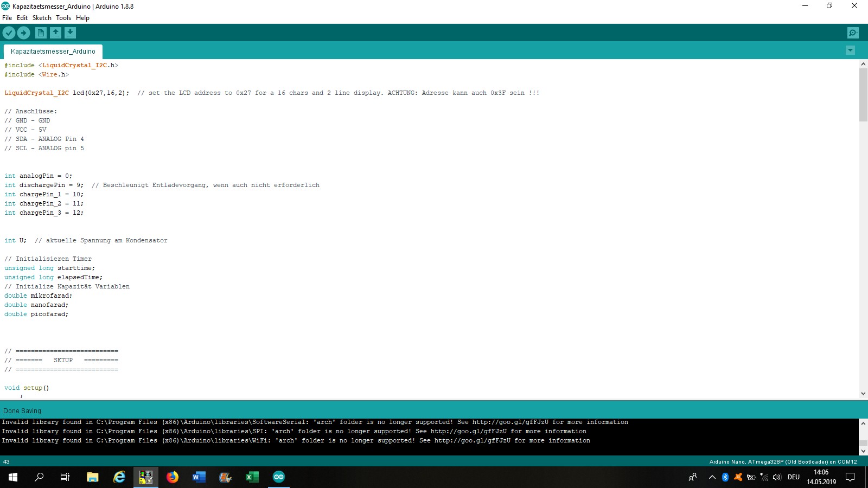
Task: Click the LiquidCrystal_I2C.h include line
Action: pos(61,65)
